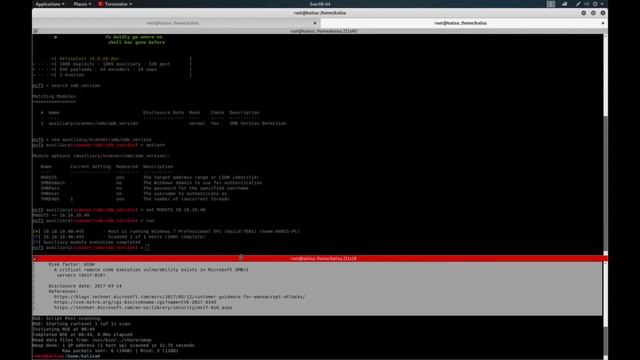Click 'search smb_version' command line
This screenshot has height=360, width=640.
[66, 86]
